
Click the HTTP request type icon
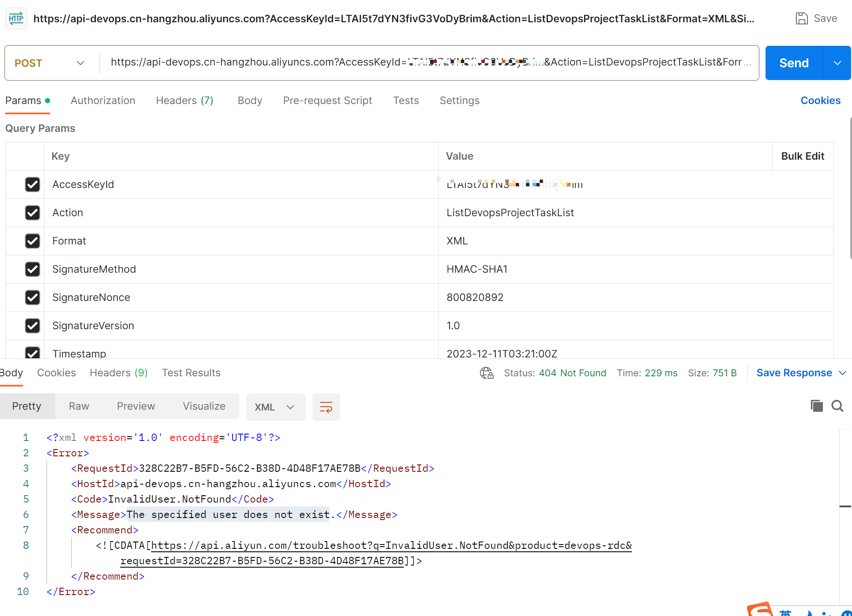pyautogui.click(x=16, y=18)
